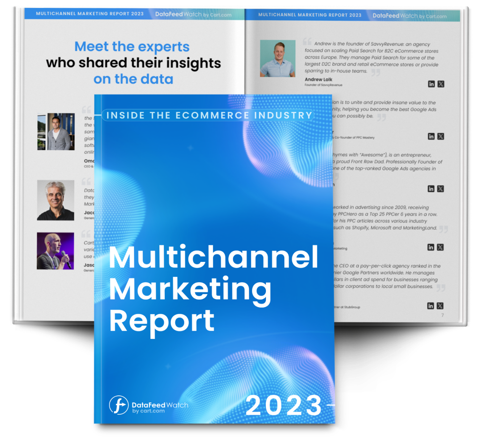Click "INSIDE THE ECOMMERCE INDUSTRY" cover banner
The image size is (487, 448).
click(209, 115)
